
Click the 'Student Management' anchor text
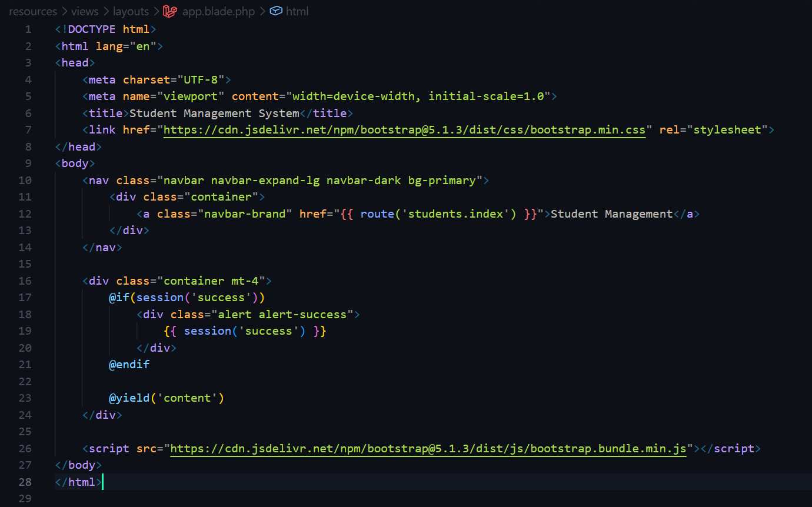612,214
